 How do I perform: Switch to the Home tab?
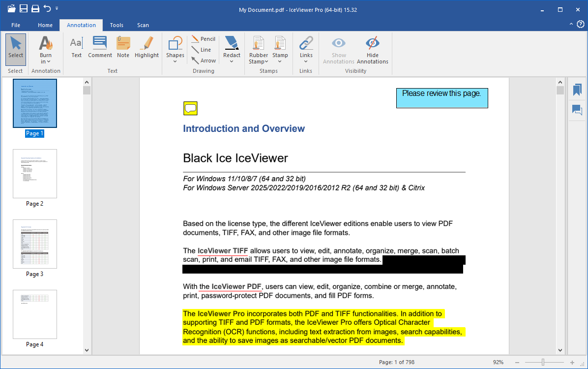pos(45,25)
